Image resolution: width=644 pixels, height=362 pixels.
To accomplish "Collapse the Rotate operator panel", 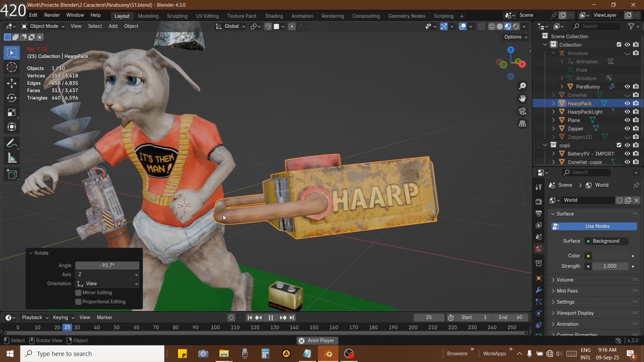I will (x=31, y=253).
